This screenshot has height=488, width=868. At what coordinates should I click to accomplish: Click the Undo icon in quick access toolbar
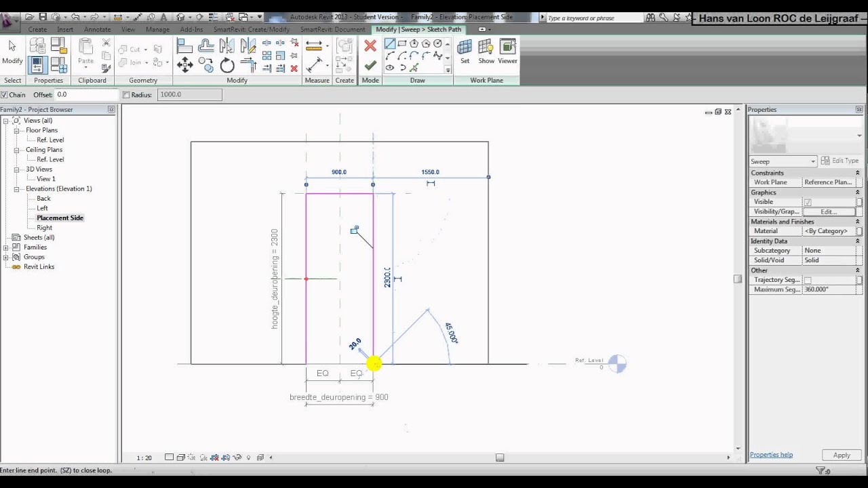(75, 17)
